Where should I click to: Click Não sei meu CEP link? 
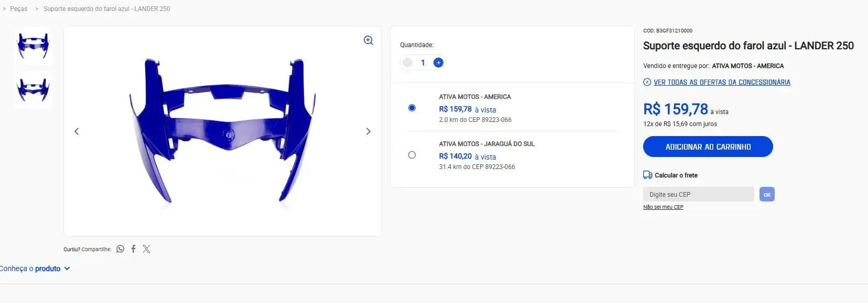coord(663,207)
